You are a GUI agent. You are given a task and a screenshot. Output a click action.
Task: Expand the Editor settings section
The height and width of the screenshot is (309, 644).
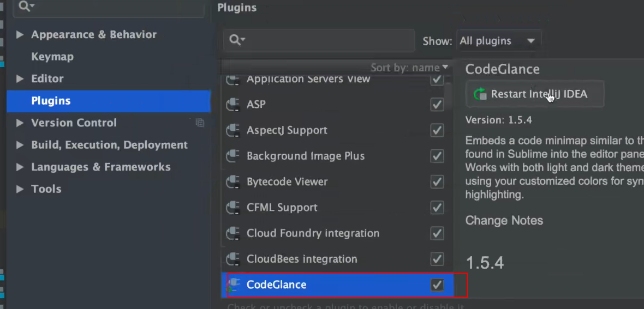20,79
